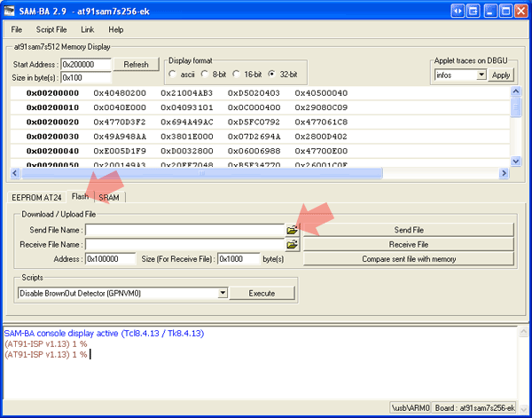Focus the Send File Name field
This screenshot has height=418, width=532.
(184, 230)
